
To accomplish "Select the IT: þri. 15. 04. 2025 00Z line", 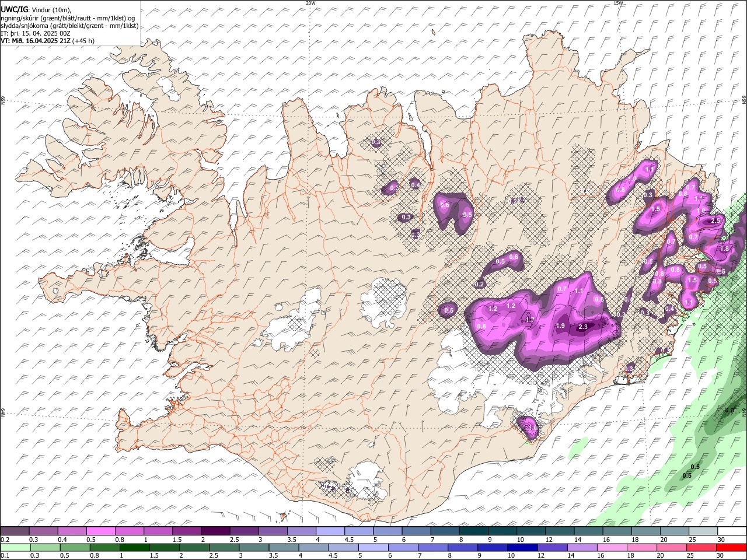I will click(x=36, y=33).
